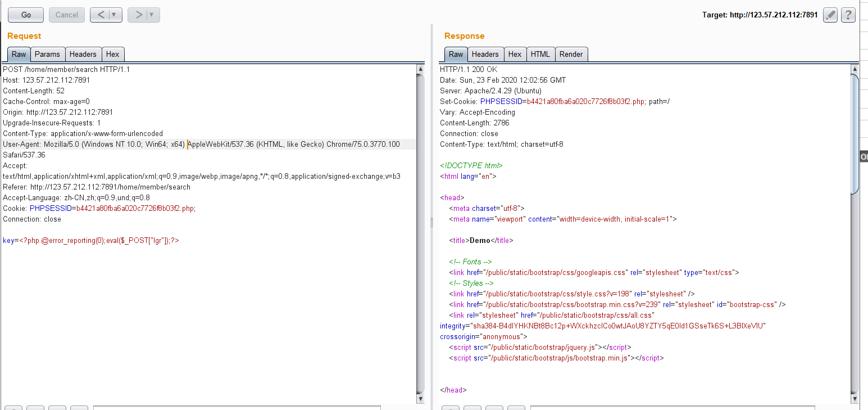
Task: Click the '<title>Demo</title>' line
Action: 481,241
